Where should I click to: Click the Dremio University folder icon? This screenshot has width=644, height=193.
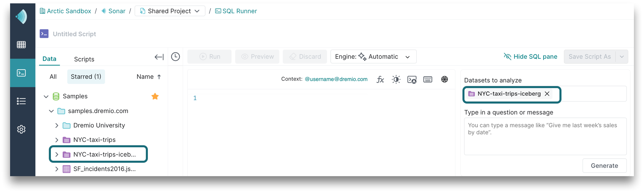tap(67, 125)
